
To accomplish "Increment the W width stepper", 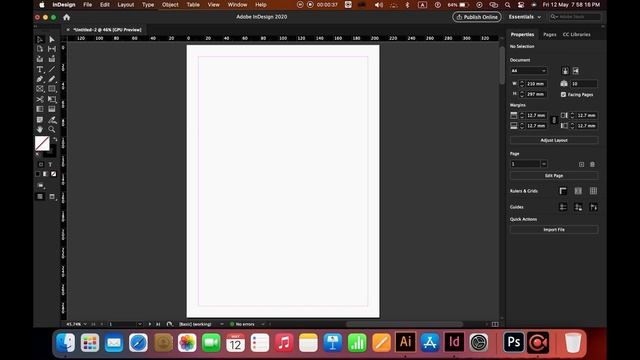I will (x=522, y=82).
